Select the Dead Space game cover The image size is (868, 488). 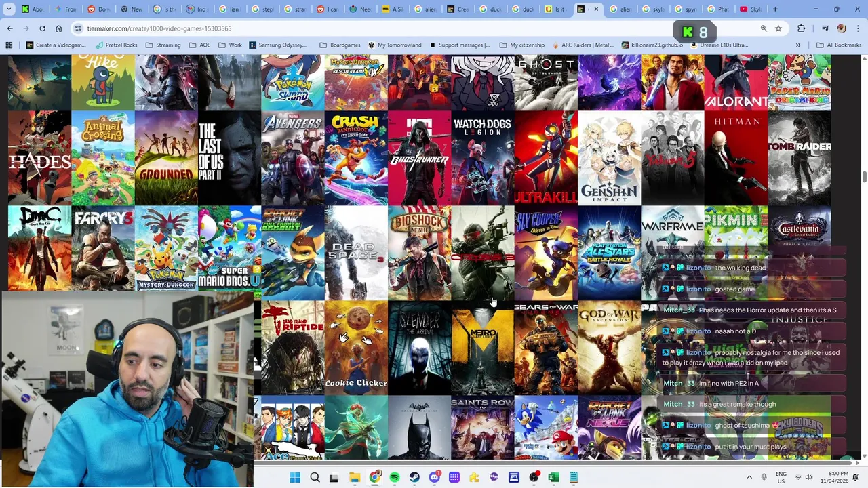(356, 253)
